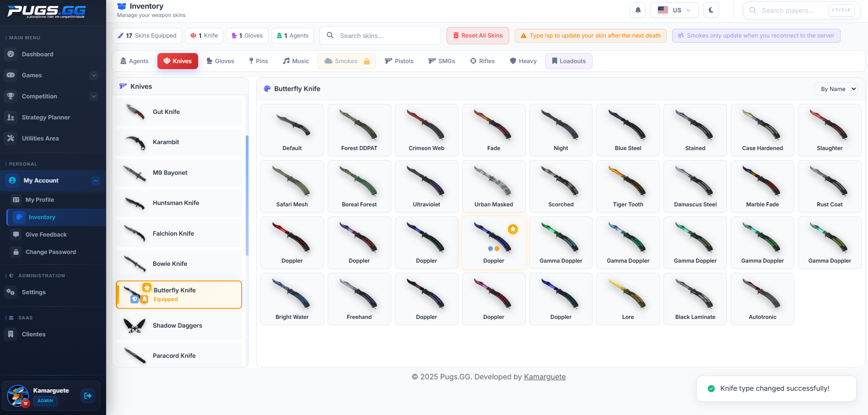Viewport: 868px width, 415px height.
Task: Open the Loadouts tab
Action: coord(569,60)
